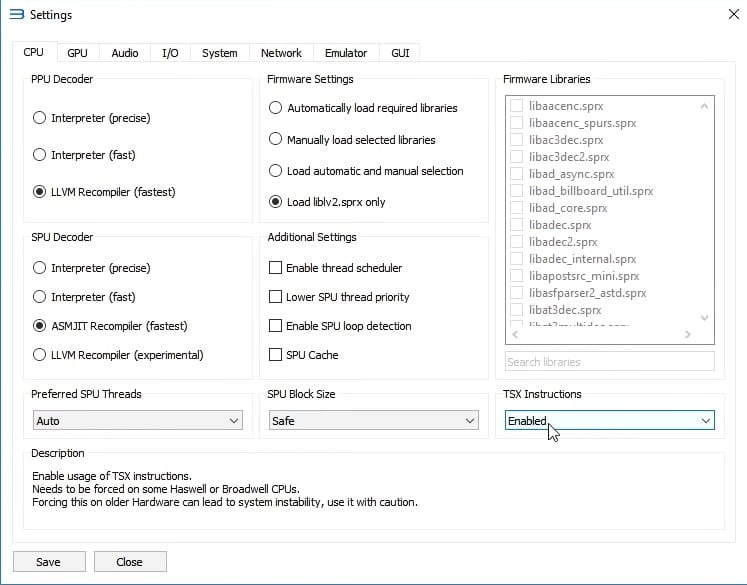Enable thread scheduler checkbox
The height and width of the screenshot is (585, 747).
276,268
